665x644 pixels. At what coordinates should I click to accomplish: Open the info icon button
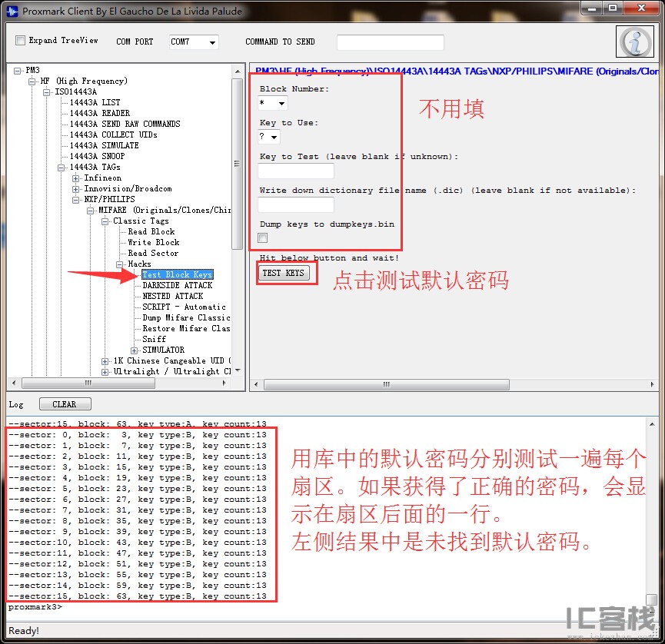tap(635, 41)
